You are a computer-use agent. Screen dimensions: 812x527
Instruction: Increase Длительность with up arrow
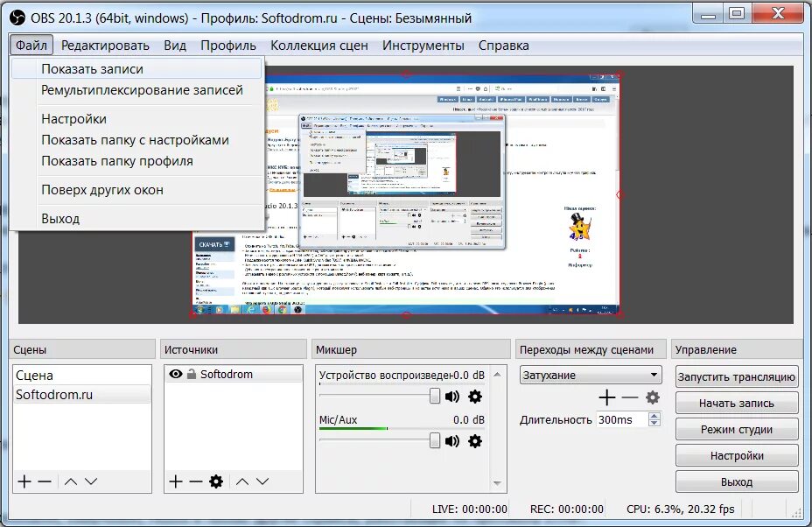[654, 416]
